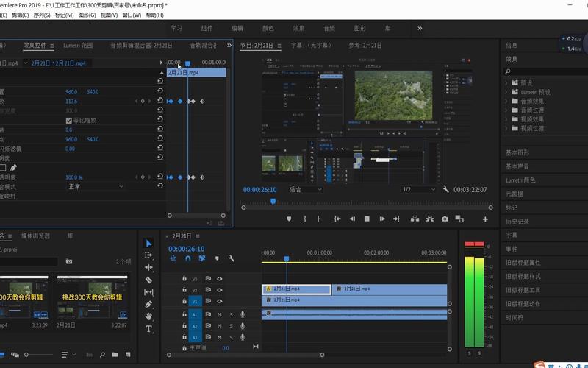The image size is (588, 368).
Task: Toggle V3 track visibility eye
Action: [220, 279]
